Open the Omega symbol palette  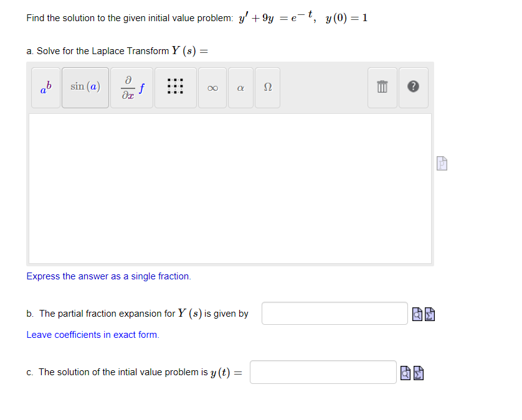pyautogui.click(x=267, y=87)
